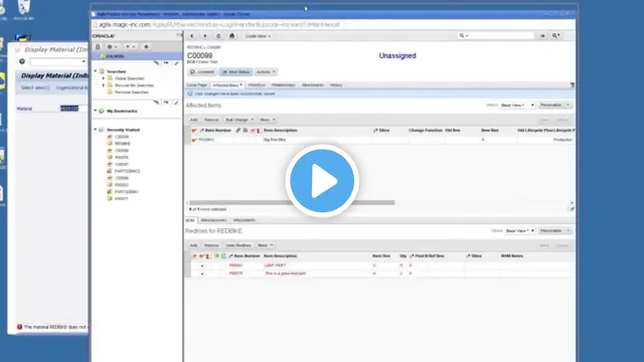This screenshot has width=644, height=362.
Task: Open the Manufacturers tab for redlines
Action: (x=214, y=220)
